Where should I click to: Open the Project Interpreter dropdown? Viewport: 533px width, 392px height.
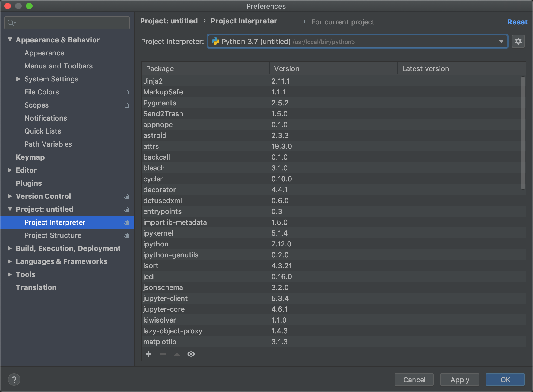[501, 42]
